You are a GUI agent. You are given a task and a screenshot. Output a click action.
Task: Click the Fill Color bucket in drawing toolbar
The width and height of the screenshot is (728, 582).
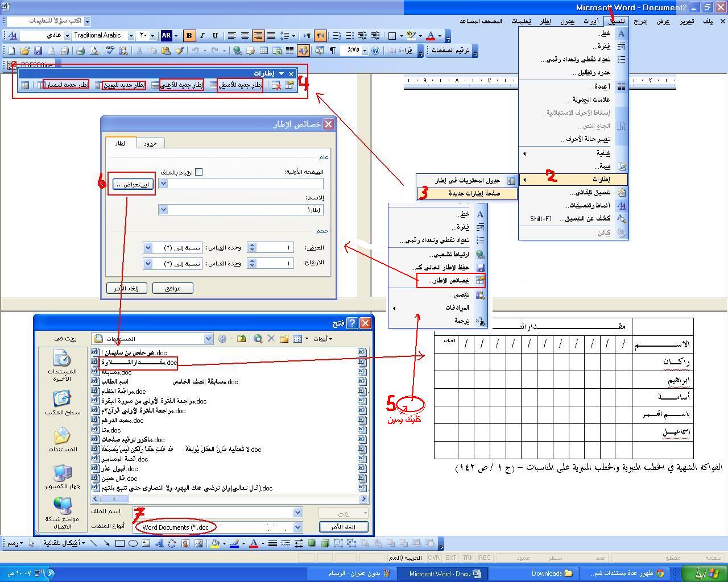tap(215, 543)
